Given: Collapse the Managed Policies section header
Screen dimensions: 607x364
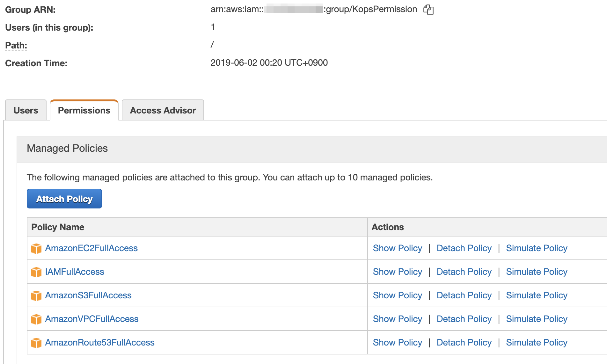Looking at the screenshot, I should click(x=67, y=149).
